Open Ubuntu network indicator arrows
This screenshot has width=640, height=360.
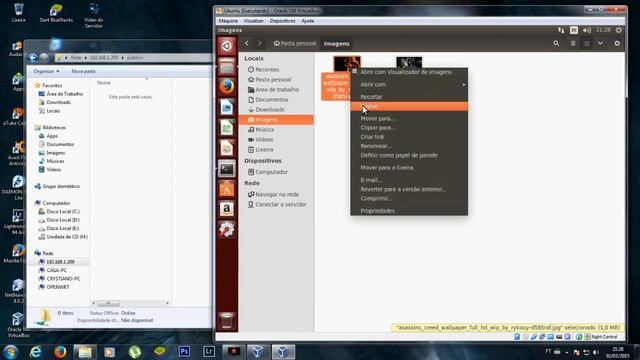point(561,30)
